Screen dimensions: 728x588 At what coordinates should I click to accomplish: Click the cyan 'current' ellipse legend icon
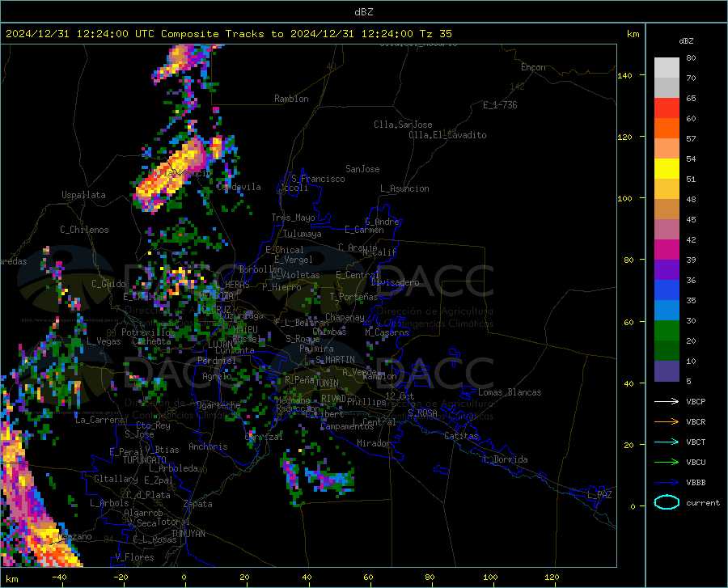point(667,502)
